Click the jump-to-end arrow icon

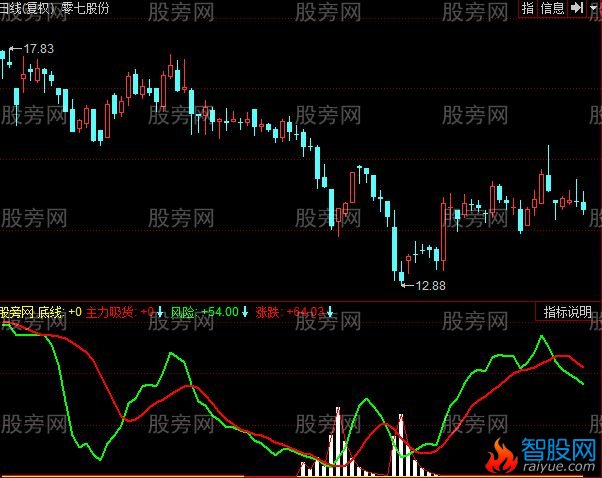pos(577,8)
